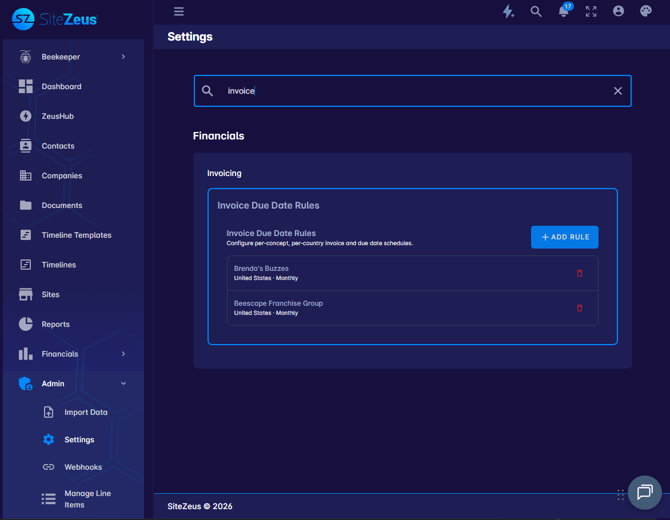Open the hamburger menu icon

click(179, 12)
